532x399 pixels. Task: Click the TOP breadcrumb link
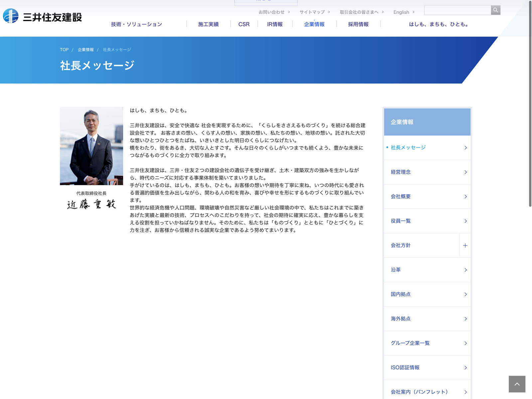click(x=64, y=50)
